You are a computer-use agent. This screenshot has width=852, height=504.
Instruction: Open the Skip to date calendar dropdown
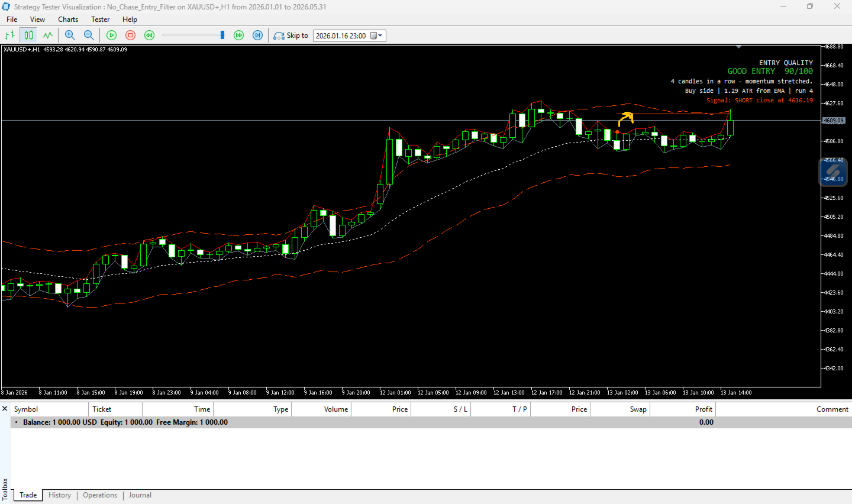click(377, 35)
